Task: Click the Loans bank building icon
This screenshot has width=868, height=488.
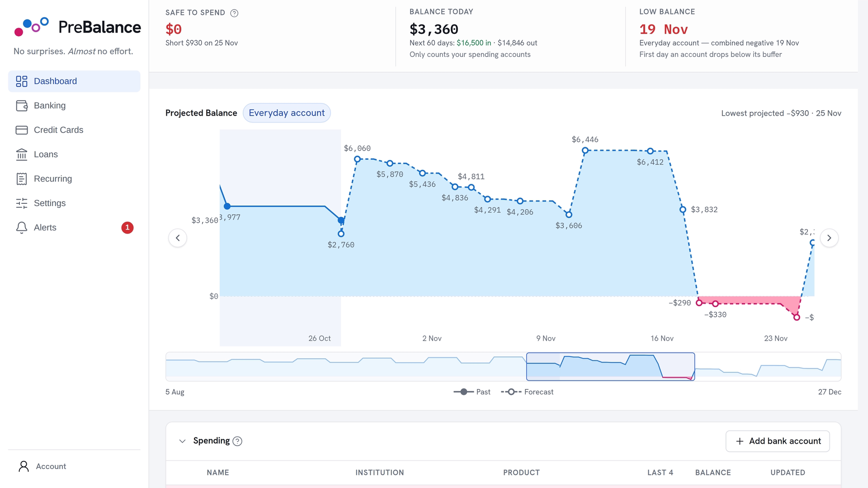Action: (22, 155)
